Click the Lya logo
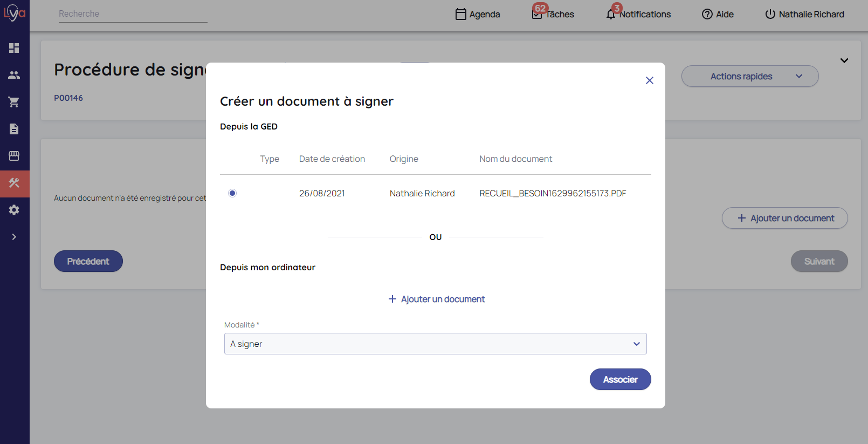The width and height of the screenshot is (868, 444). pos(15,12)
